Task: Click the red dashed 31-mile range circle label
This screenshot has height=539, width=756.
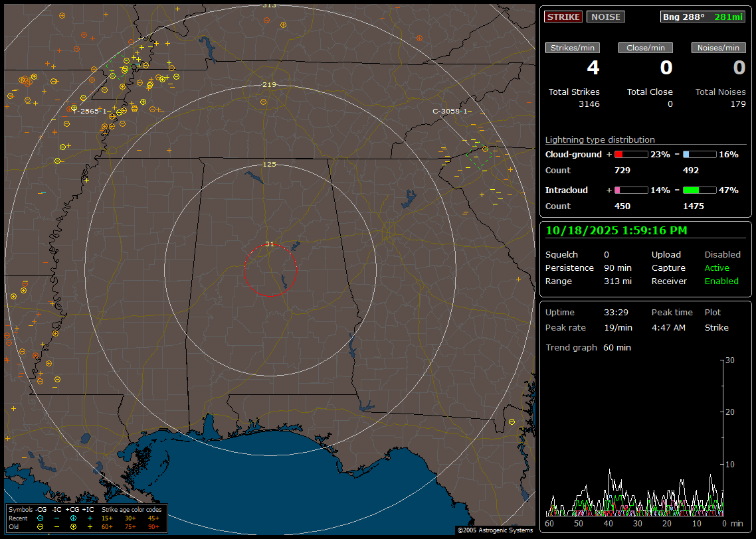Action: coord(269,244)
